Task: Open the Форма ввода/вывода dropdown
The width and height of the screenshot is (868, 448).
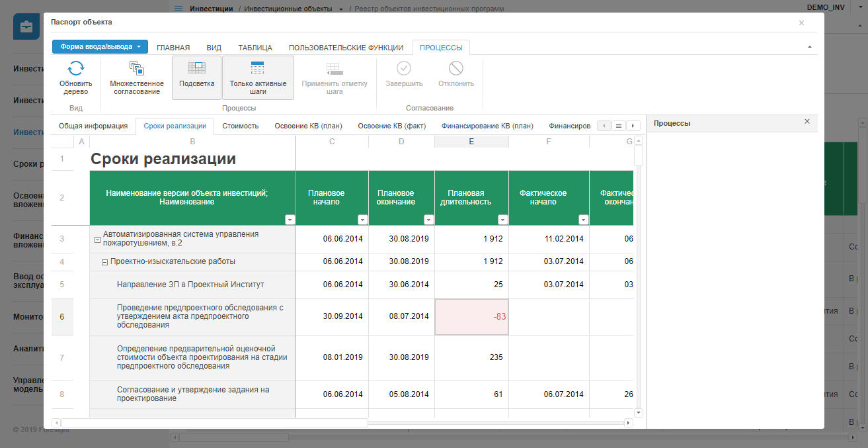Action: 100,47
